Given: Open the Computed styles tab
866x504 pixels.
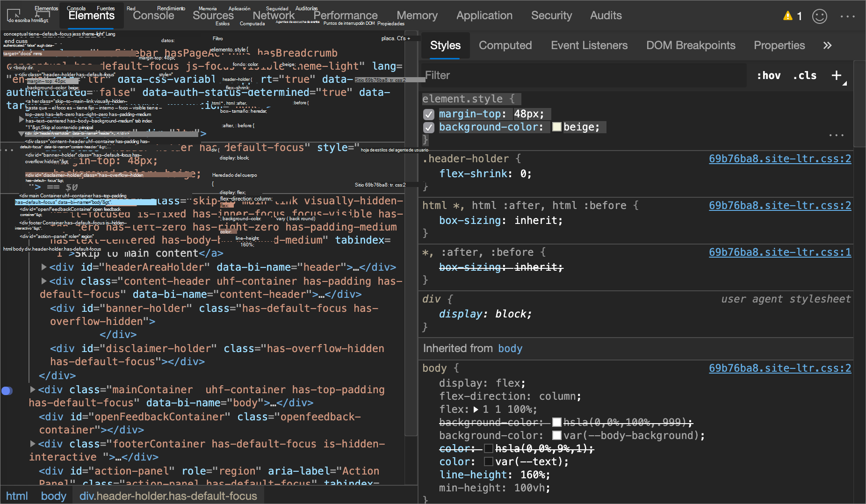Looking at the screenshot, I should tap(505, 45).
